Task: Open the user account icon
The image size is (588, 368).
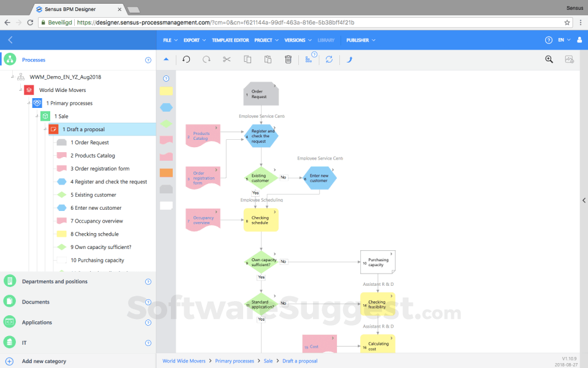Action: tap(579, 40)
